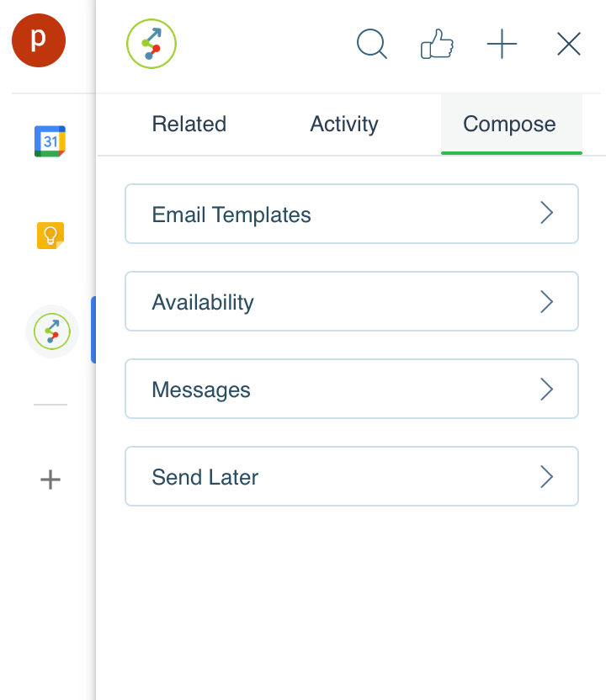606x700 pixels.
Task: Expand the Email Templates chevron
Action: coord(546,213)
